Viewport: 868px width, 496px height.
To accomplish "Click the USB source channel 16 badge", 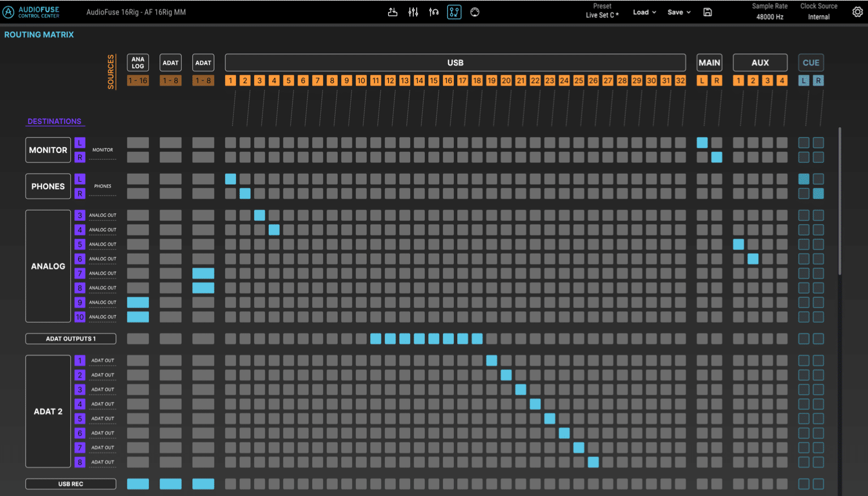I will point(448,80).
